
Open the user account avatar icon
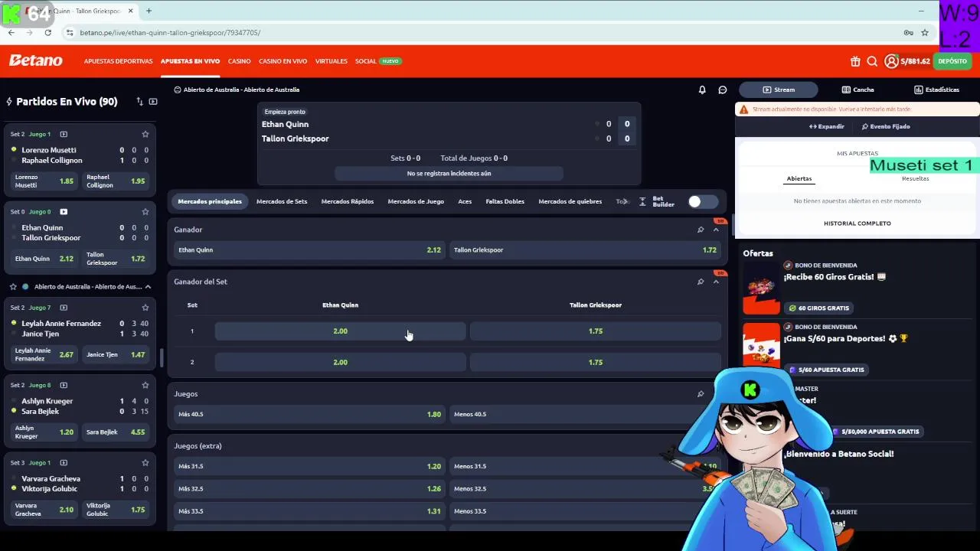click(x=891, y=61)
